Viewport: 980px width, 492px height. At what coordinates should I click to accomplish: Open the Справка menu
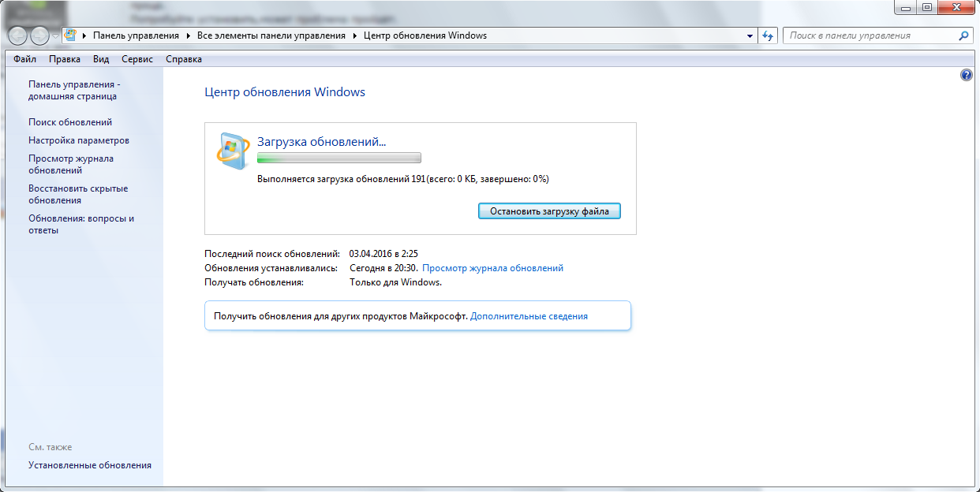184,59
